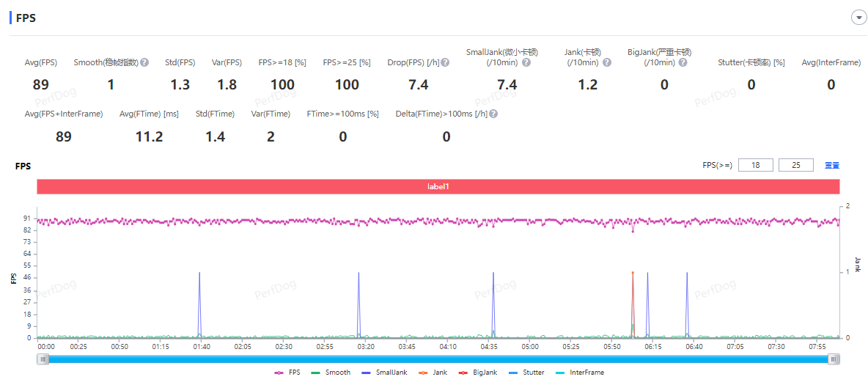The height and width of the screenshot is (385, 868).
Task: Toggle Jank series legend entry
Action: pyautogui.click(x=433, y=373)
